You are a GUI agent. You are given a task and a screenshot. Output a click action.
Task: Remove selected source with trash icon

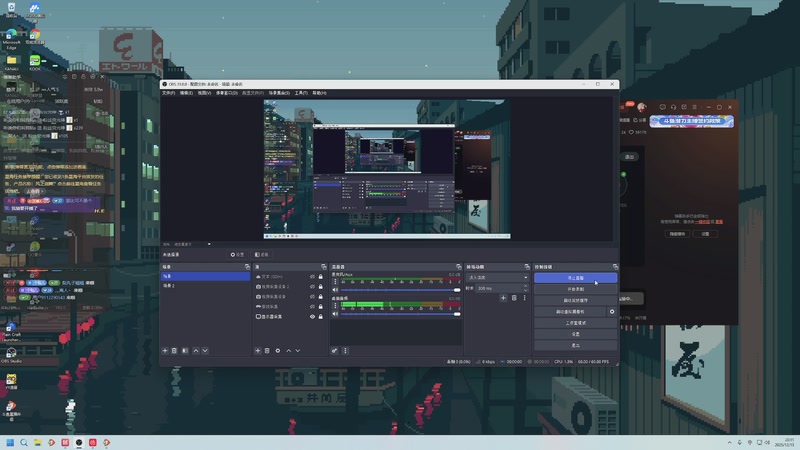click(x=267, y=351)
